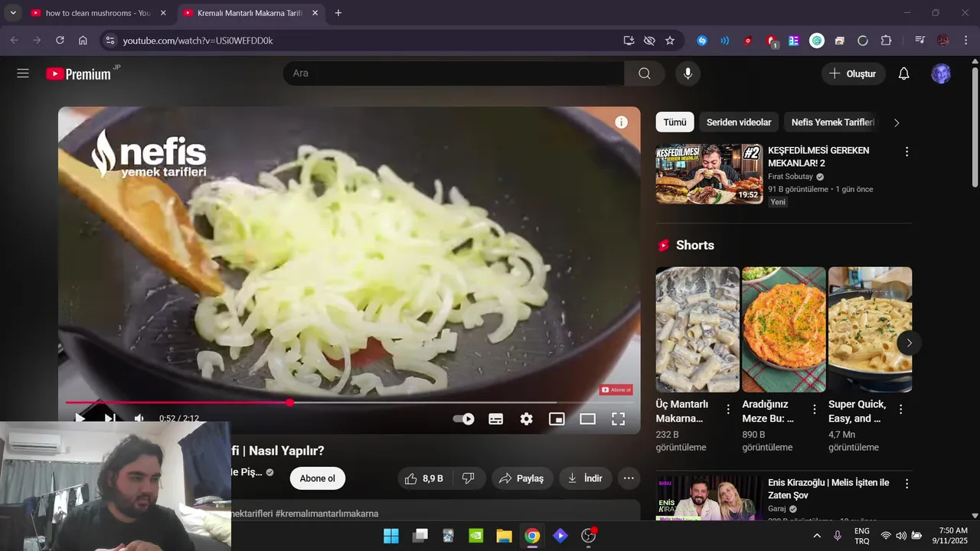Show more filter chips arrow
Viewport: 980px width, 551px height.
tap(897, 122)
